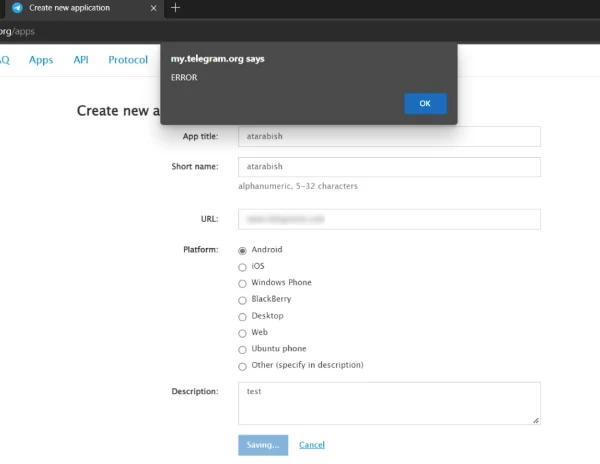Click the 'my.telegram.org says' dialog title

coord(217,59)
